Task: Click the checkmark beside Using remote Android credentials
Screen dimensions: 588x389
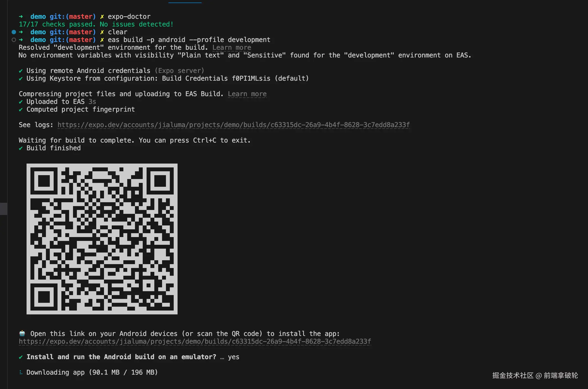Action: click(x=21, y=71)
